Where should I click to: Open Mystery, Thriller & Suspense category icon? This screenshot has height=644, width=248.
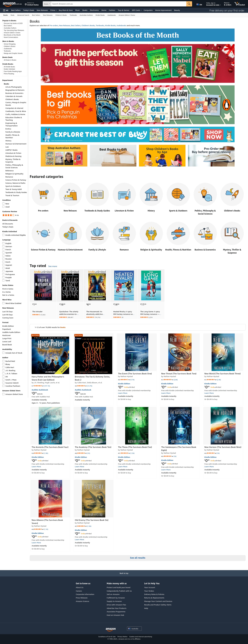point(232,233)
